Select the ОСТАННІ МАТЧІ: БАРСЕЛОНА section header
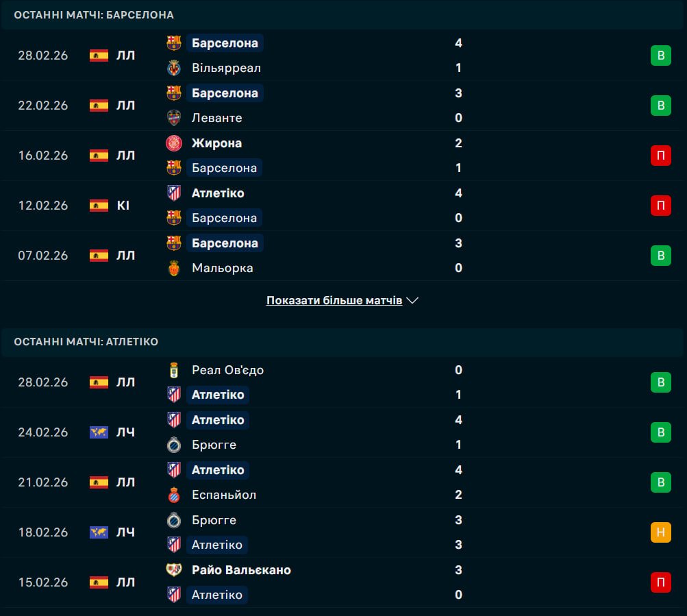This screenshot has height=616, width=687. pyautogui.click(x=94, y=14)
